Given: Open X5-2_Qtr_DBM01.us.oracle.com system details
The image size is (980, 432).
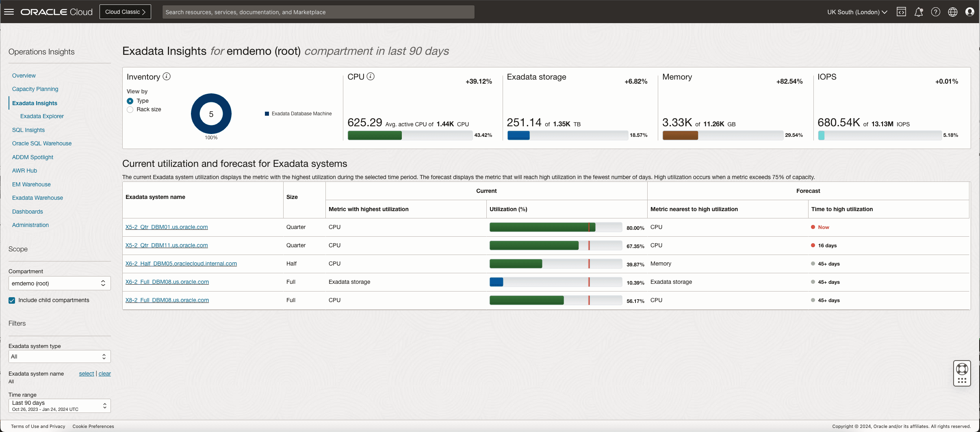Looking at the screenshot, I should (167, 227).
